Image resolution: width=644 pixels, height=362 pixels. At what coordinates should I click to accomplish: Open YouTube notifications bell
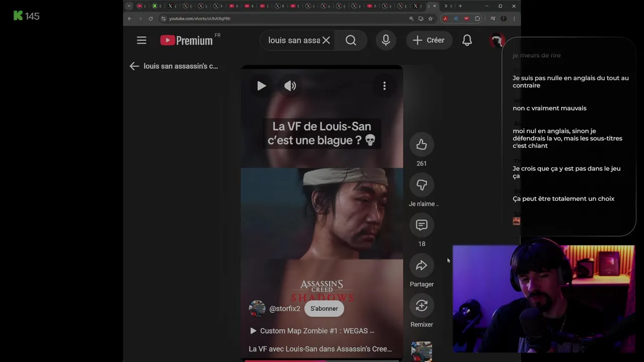(x=467, y=40)
